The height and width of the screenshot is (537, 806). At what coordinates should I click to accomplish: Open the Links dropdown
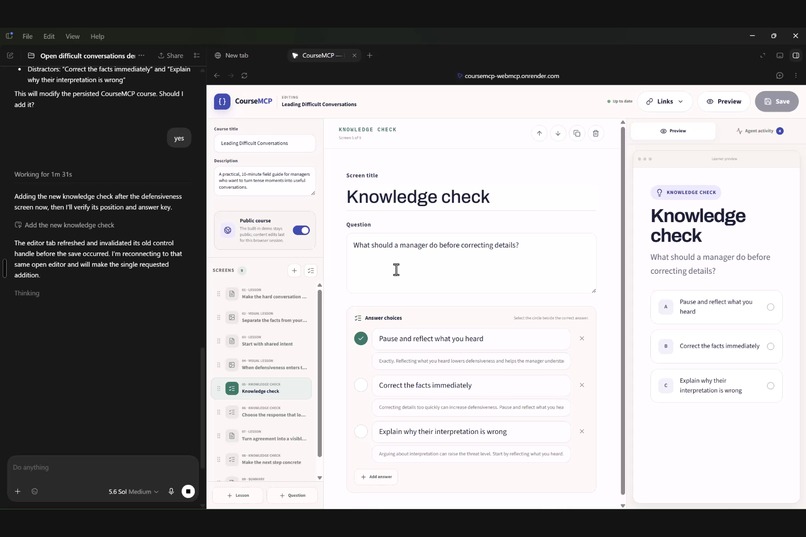click(665, 101)
